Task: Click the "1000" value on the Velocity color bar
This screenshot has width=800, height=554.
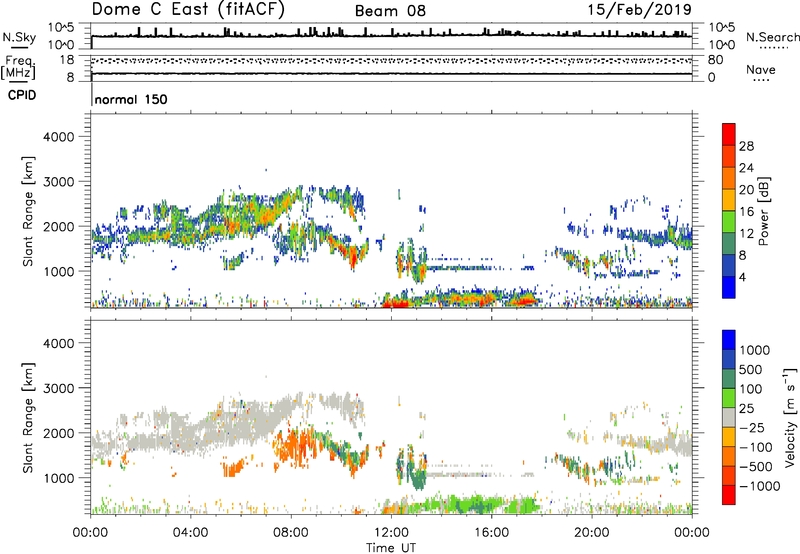Action: click(755, 350)
